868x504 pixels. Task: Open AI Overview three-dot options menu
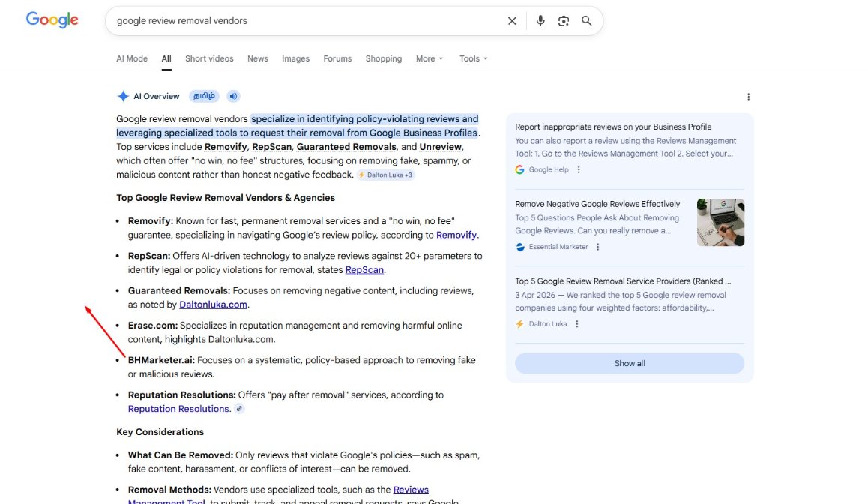[x=748, y=97]
